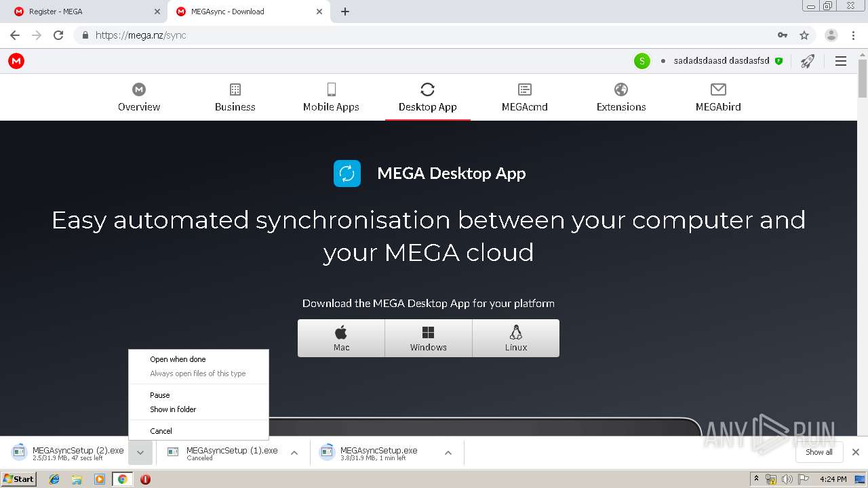868x488 pixels.
Task: Open Windows Explorer folder in taskbar
Action: (x=77, y=479)
